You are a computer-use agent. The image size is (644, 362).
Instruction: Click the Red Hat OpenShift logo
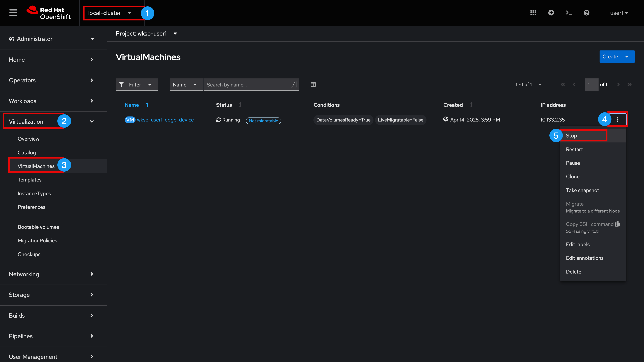coord(49,13)
